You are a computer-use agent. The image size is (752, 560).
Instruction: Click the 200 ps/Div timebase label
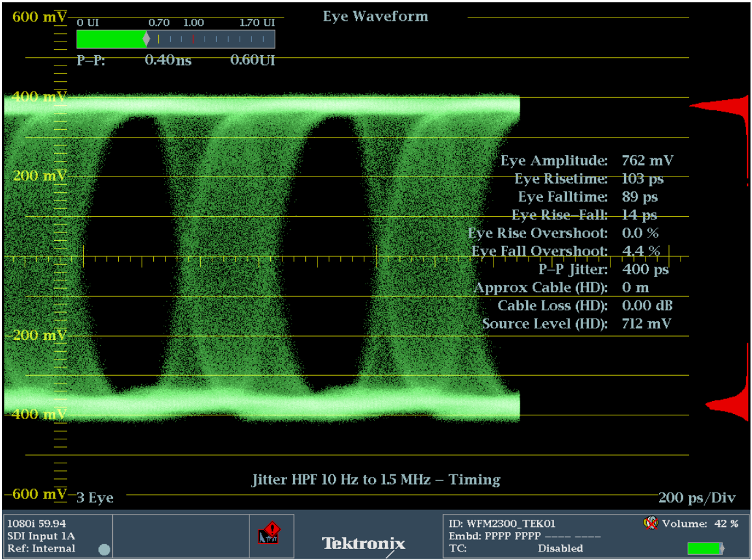697,498
